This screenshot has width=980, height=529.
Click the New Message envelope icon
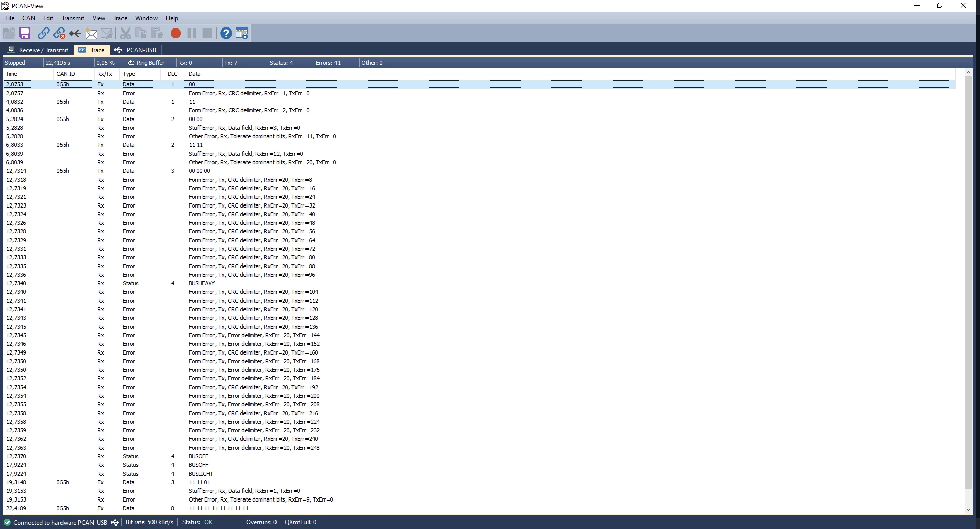(x=91, y=34)
